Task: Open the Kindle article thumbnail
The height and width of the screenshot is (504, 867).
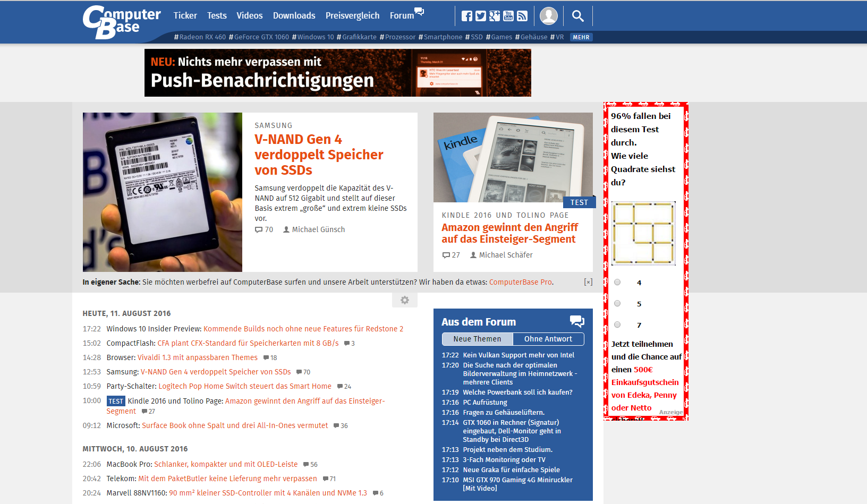Action: pos(513,157)
